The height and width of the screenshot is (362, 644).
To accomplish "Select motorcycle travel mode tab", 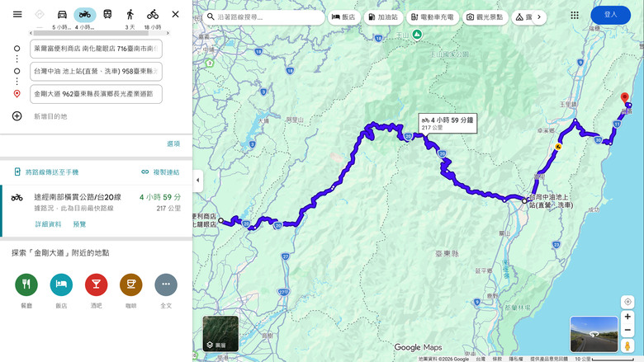I will click(85, 15).
